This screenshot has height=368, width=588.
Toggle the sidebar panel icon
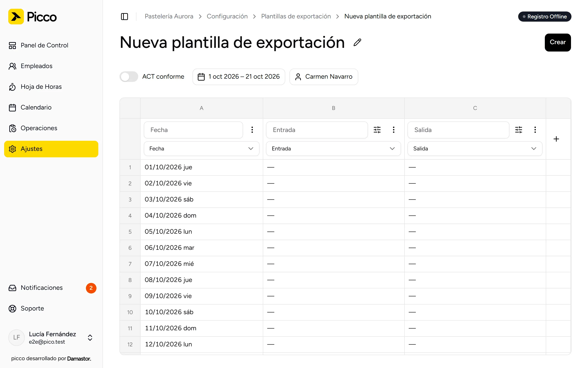(124, 16)
